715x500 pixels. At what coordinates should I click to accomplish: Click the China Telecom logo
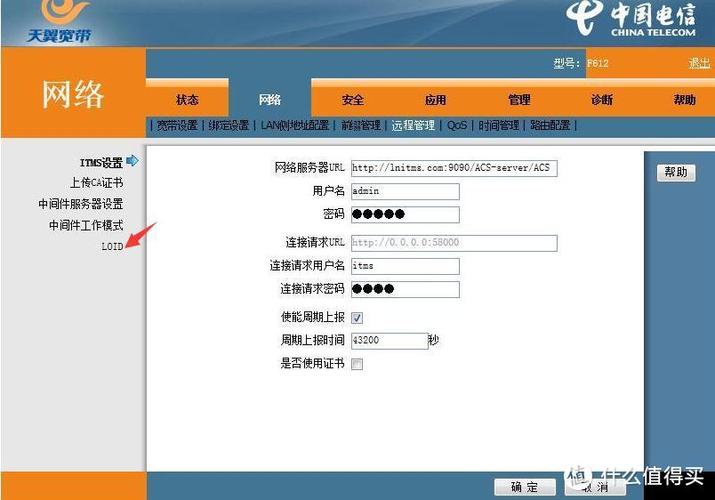(632, 19)
